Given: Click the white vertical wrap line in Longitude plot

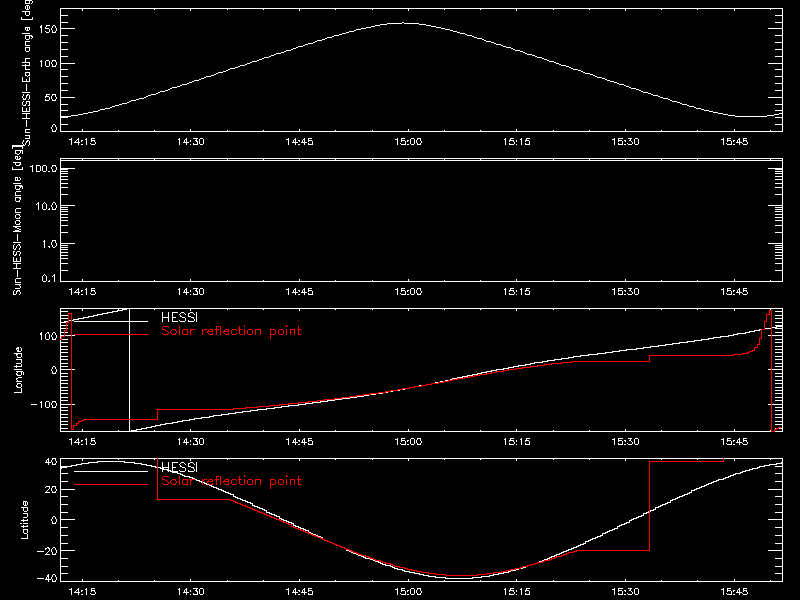Looking at the screenshot, I should click(130, 370).
